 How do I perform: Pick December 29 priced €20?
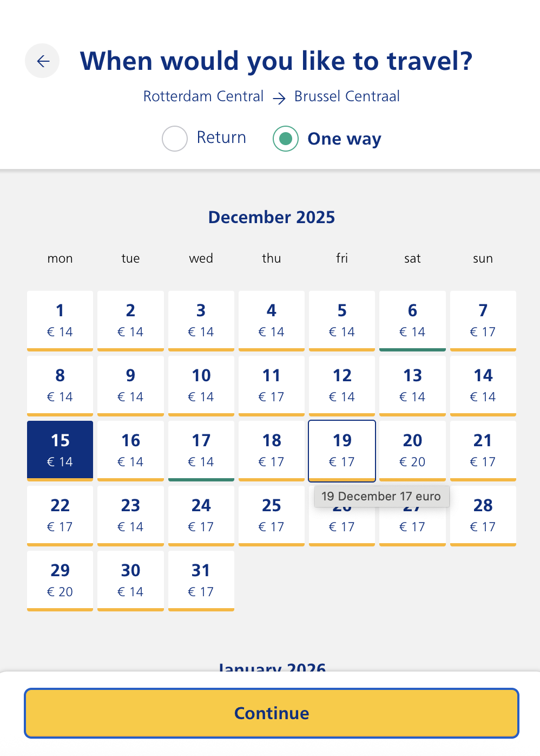point(60,580)
